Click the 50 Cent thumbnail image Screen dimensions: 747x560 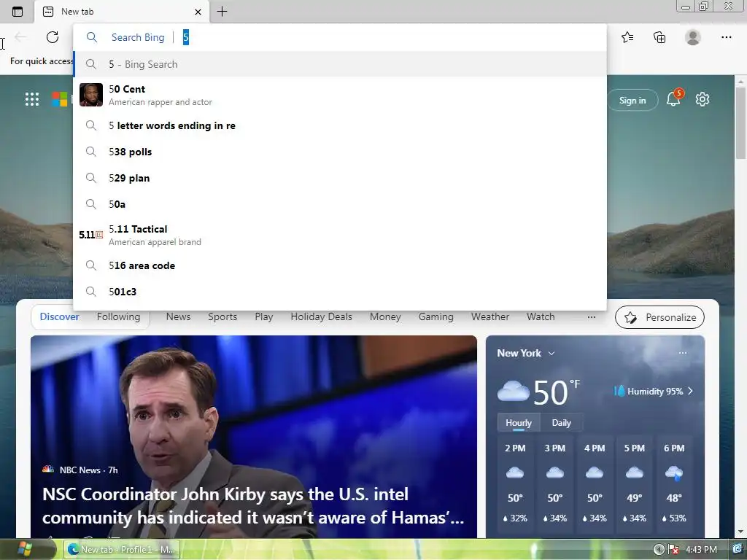pos(91,95)
